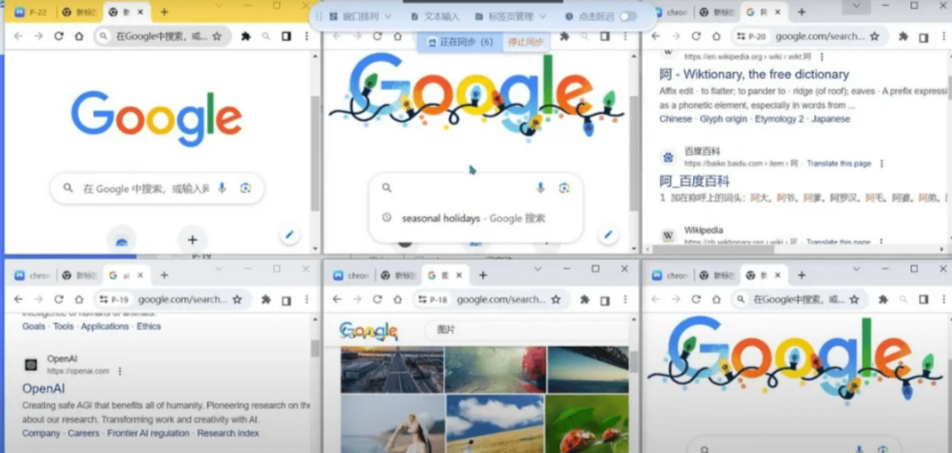
Task: Toggle the 点击延迟 switch
Action: click(x=628, y=16)
